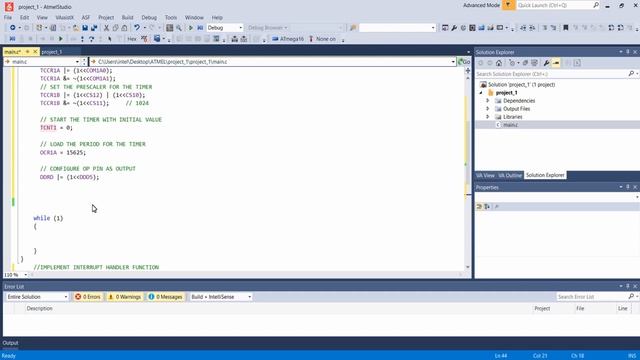The image size is (640, 360).
Task: Click the Save All icon
Action: coord(94,28)
